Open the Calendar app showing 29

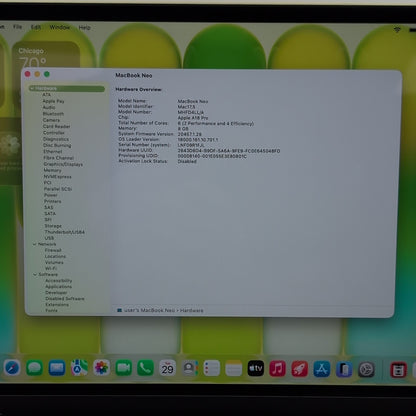click(x=167, y=368)
